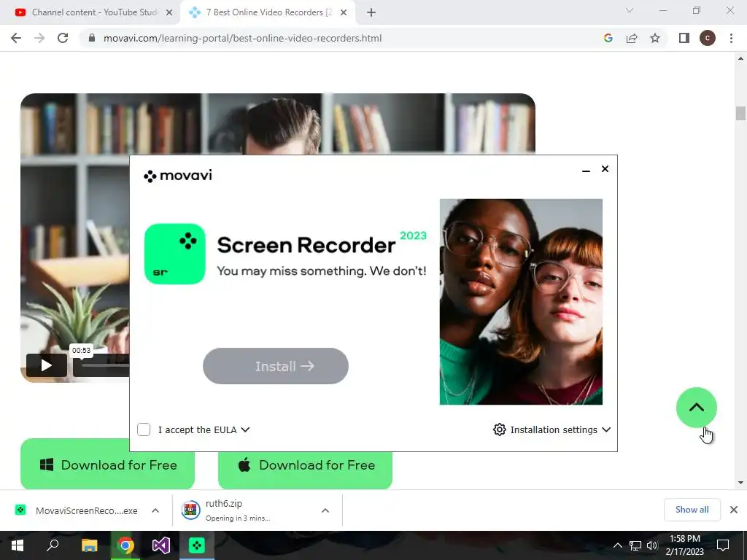
Task: Click the address bar URL
Action: click(x=242, y=38)
